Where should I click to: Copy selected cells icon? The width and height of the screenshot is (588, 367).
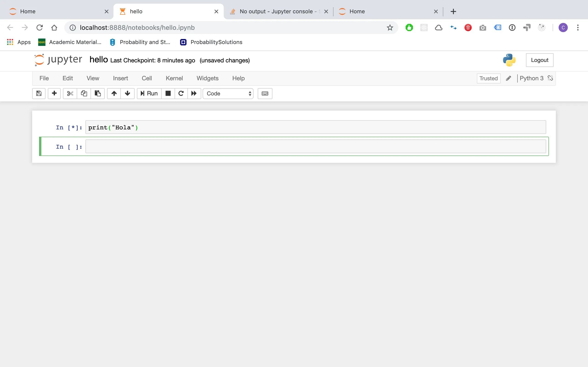[x=84, y=93]
